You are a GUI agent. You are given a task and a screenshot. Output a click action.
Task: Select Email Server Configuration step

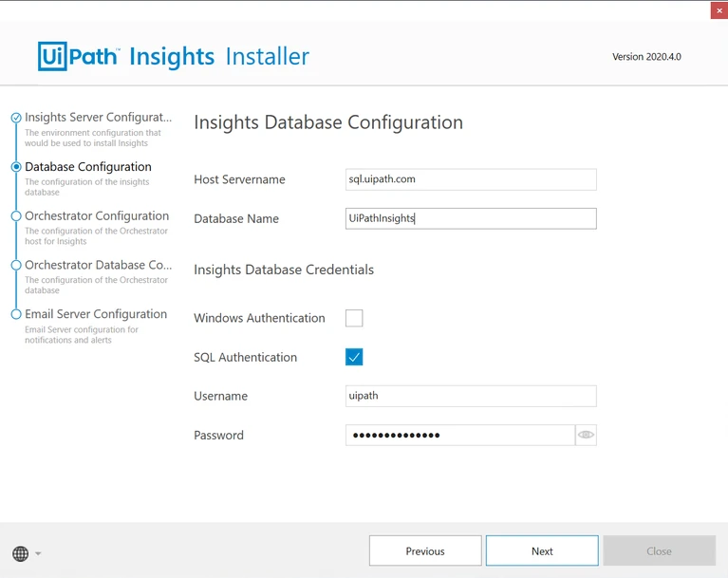(x=96, y=314)
